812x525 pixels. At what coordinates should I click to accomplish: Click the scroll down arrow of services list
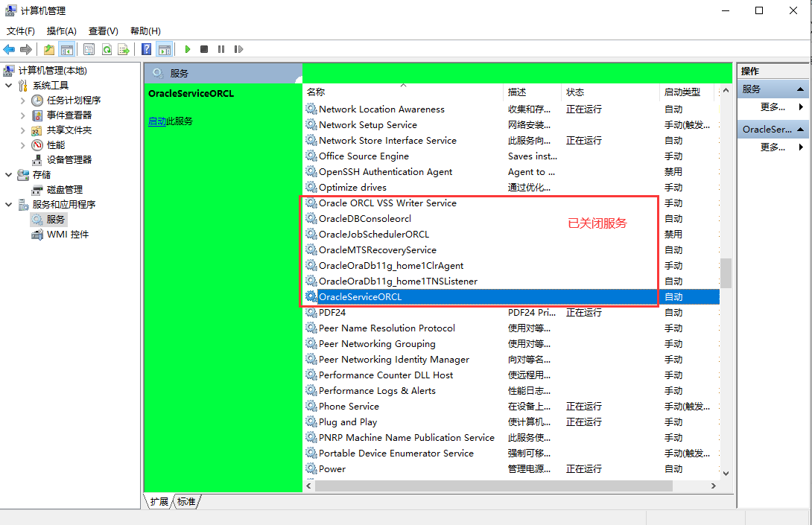726,473
